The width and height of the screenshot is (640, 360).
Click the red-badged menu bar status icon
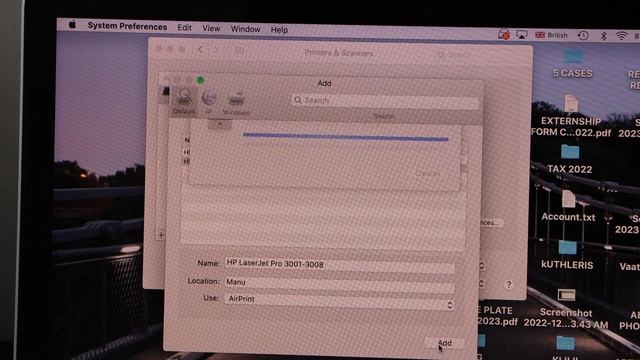point(504,35)
